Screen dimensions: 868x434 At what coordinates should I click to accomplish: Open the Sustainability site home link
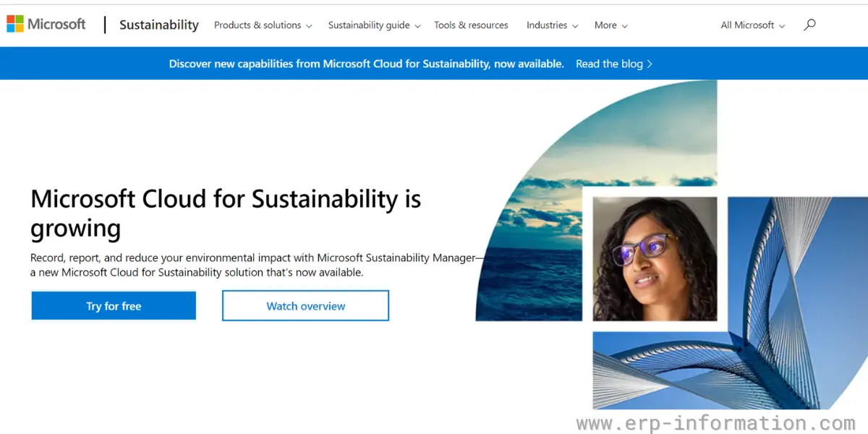point(159,25)
